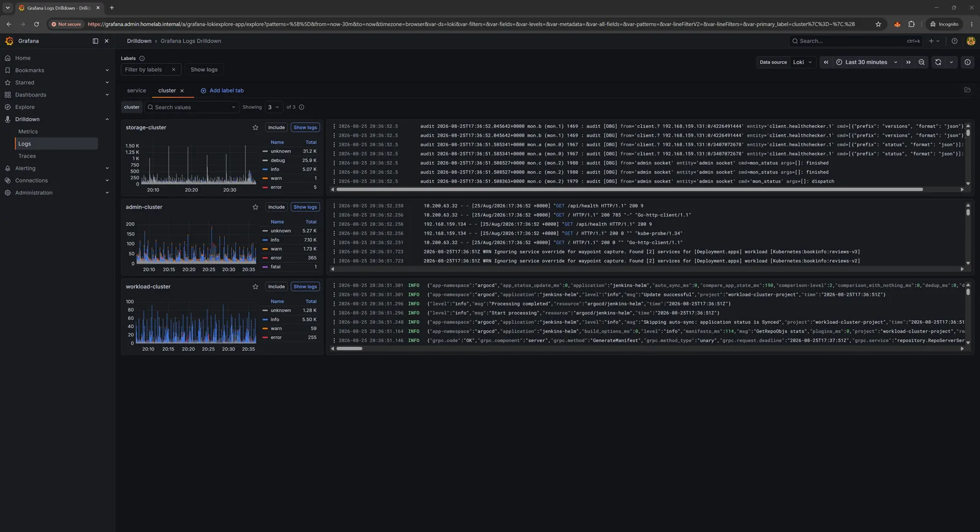Refresh the logs query
980x532 pixels.
[938, 62]
